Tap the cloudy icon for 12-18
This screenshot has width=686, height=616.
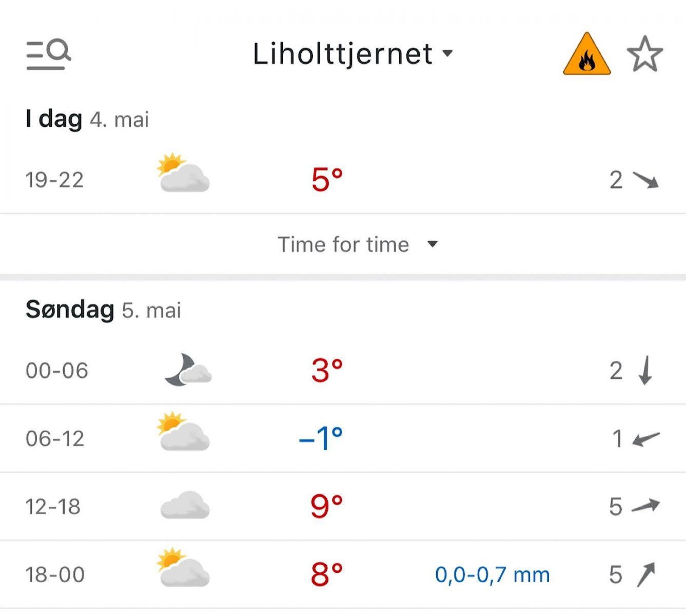185,506
